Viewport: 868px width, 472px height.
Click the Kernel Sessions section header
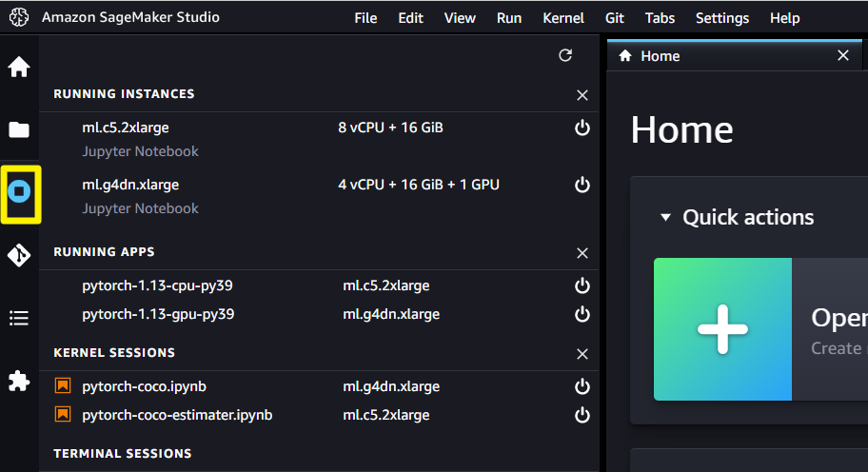pos(114,352)
